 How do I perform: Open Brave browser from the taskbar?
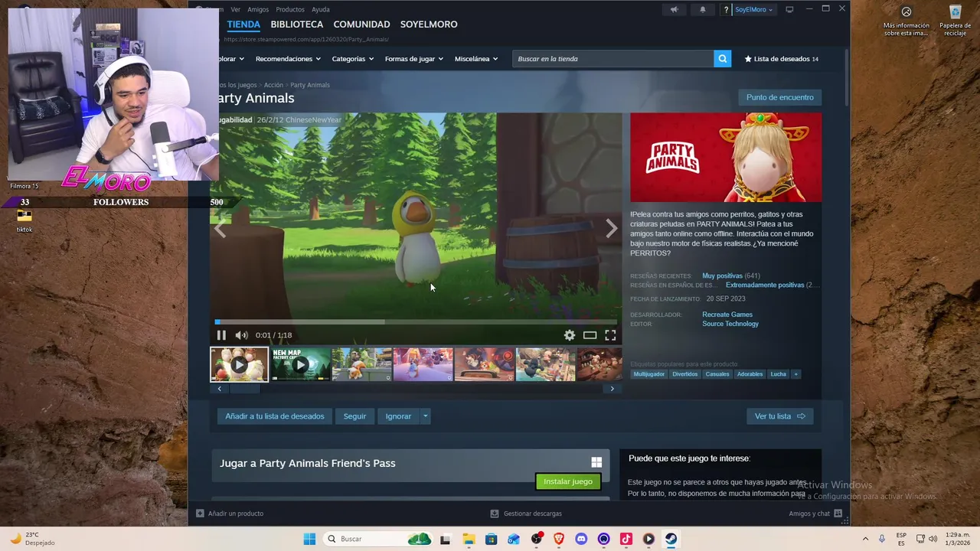(x=558, y=539)
